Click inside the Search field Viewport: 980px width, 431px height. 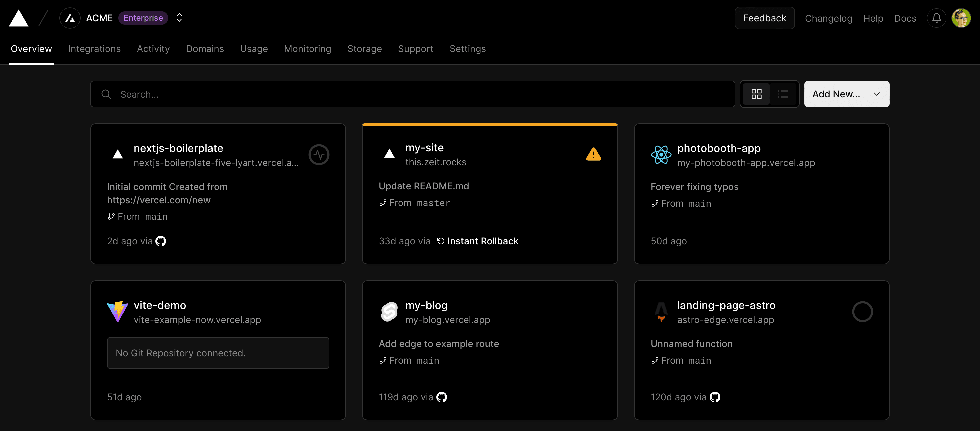(266, 94)
